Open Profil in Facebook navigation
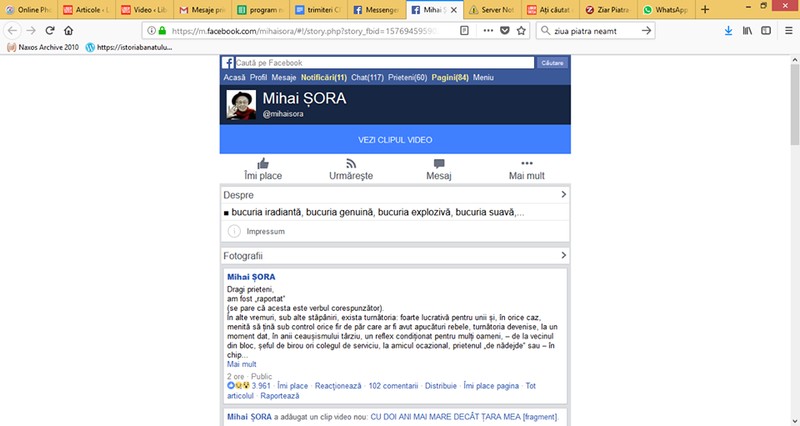This screenshot has height=426, width=800. (258, 78)
